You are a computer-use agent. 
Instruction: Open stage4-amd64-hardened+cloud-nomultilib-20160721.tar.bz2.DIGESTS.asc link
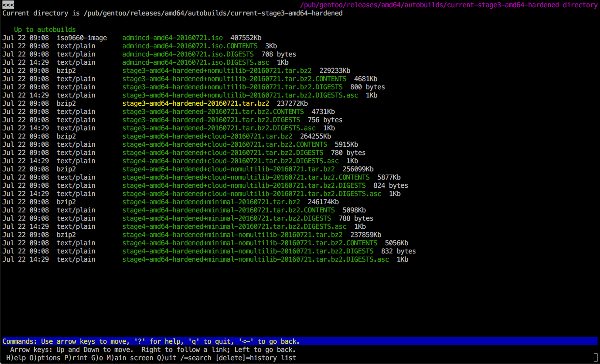click(x=252, y=194)
